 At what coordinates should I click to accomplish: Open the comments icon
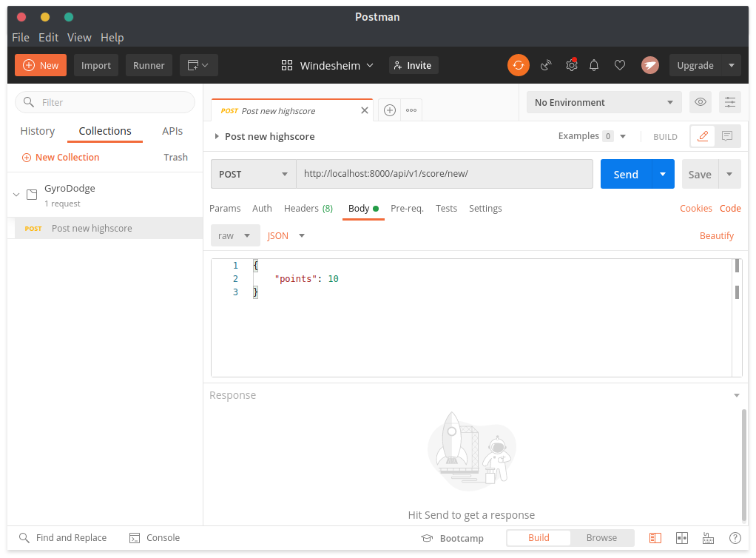[x=727, y=136]
